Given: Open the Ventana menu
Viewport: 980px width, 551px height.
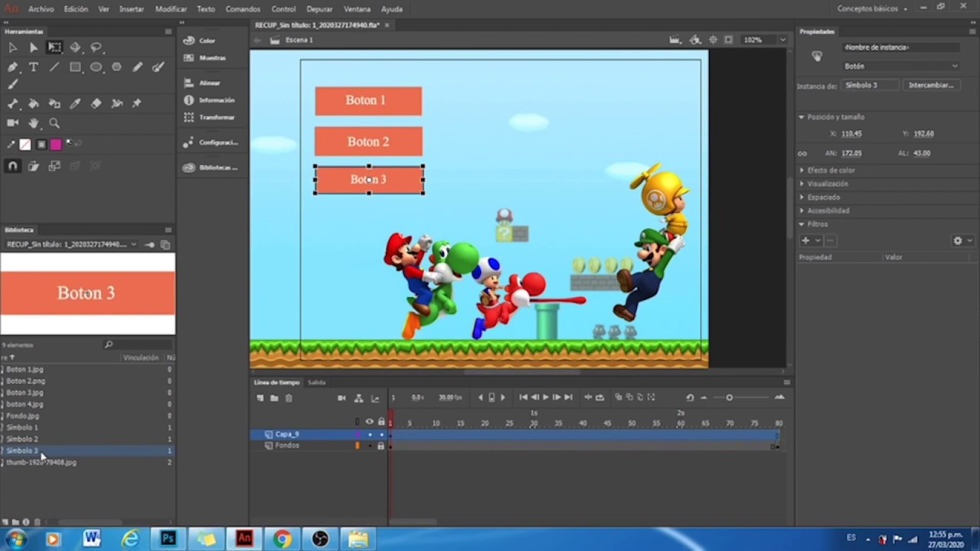Looking at the screenshot, I should click(357, 9).
